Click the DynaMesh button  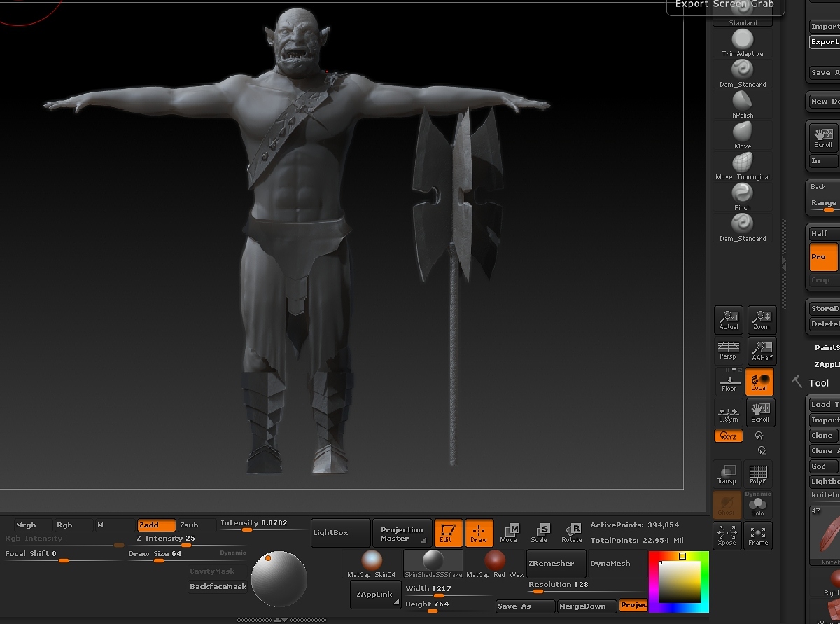click(x=616, y=564)
